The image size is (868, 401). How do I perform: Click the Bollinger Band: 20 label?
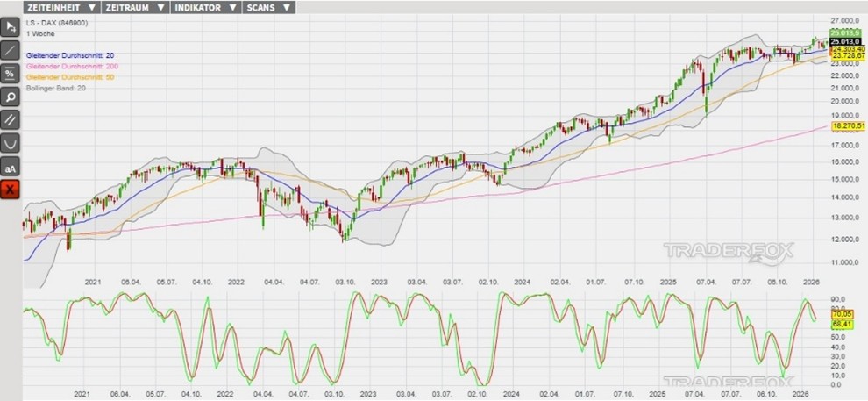(56, 88)
